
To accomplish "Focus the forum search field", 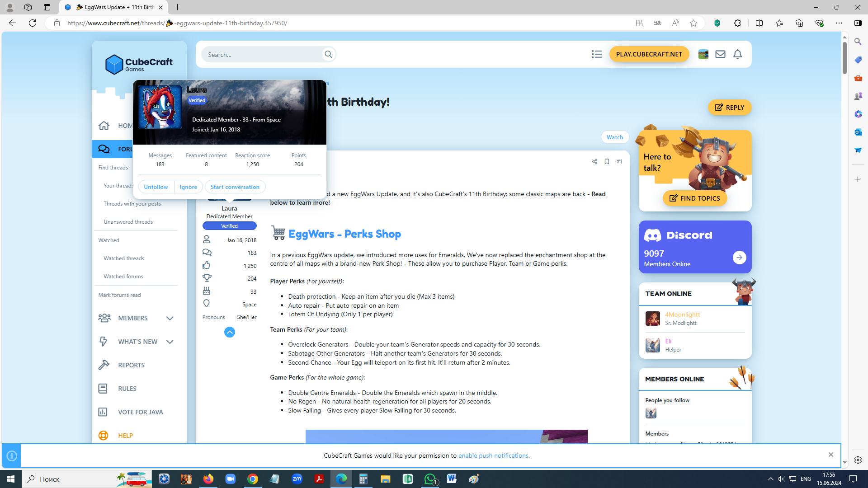I will tap(262, 55).
